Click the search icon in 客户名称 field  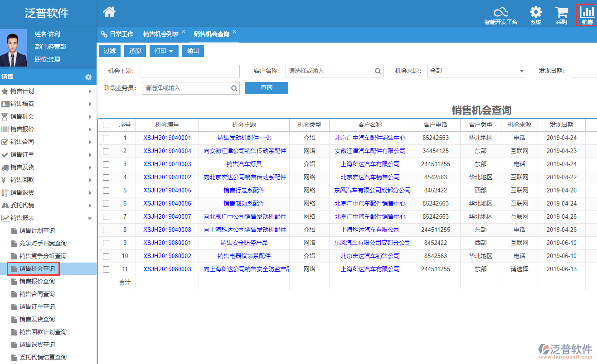(x=378, y=71)
